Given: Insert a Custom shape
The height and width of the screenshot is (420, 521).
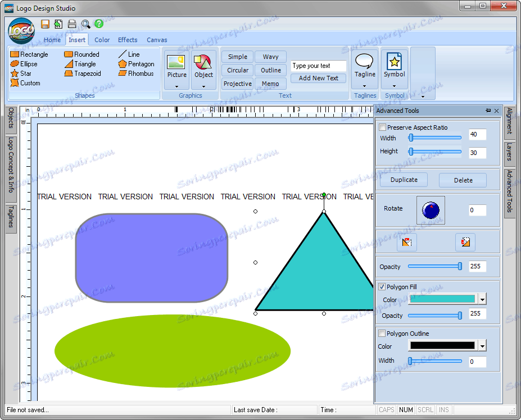Looking at the screenshot, I should click(x=25, y=83).
